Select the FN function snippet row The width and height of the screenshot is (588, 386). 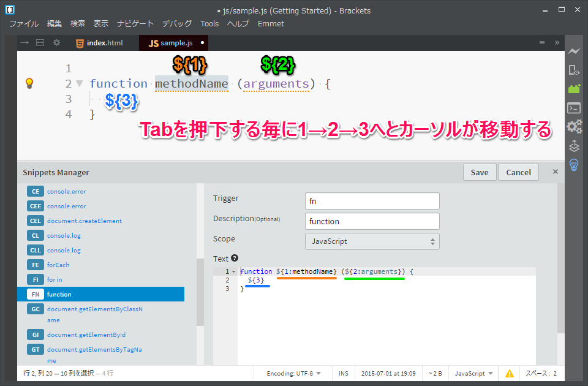coord(101,294)
